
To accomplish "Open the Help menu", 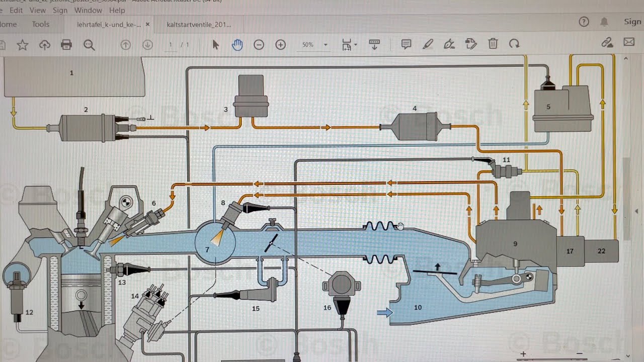I will (117, 10).
